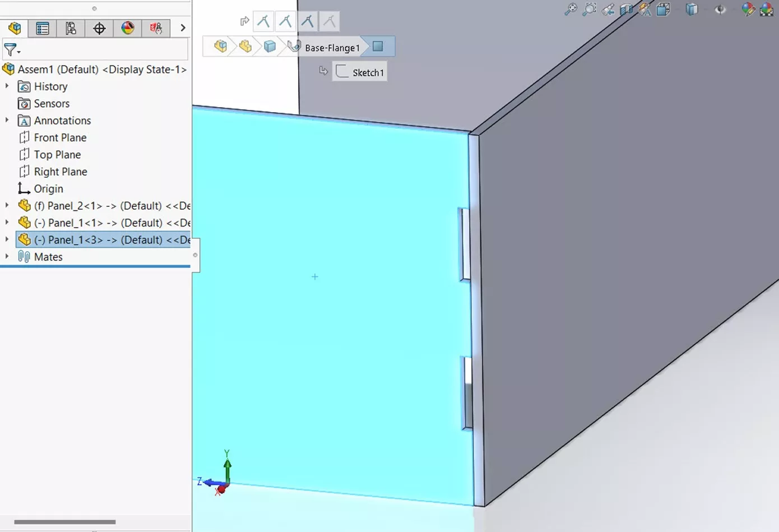Open the DisplayManager panel

[x=128, y=27]
